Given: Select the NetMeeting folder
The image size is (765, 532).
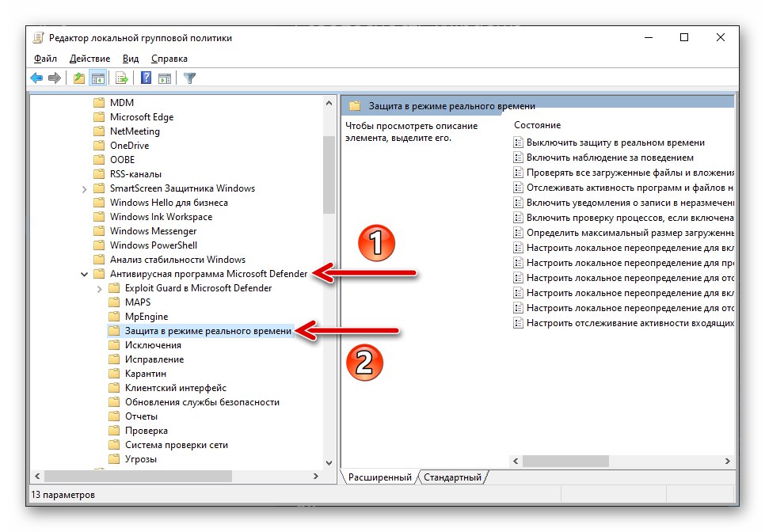Looking at the screenshot, I should click(127, 131).
